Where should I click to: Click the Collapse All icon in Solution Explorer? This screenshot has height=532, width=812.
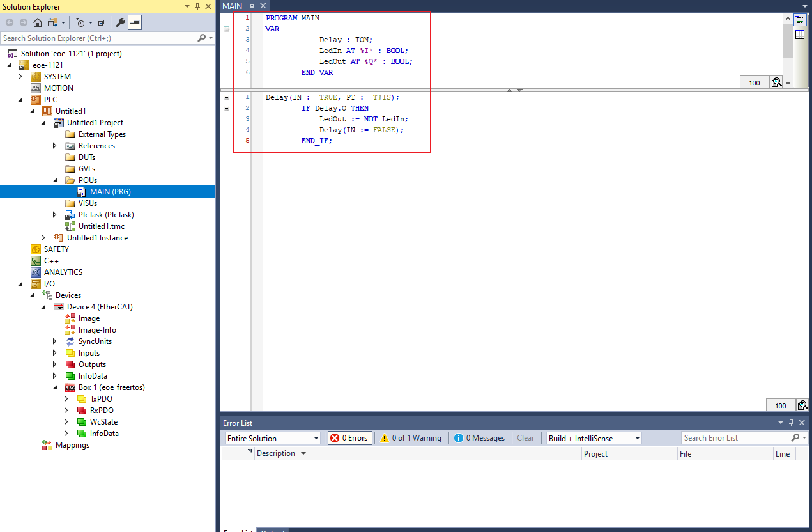(102, 22)
